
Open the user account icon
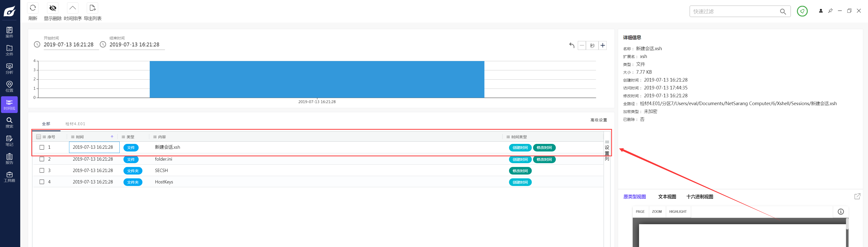tap(821, 11)
